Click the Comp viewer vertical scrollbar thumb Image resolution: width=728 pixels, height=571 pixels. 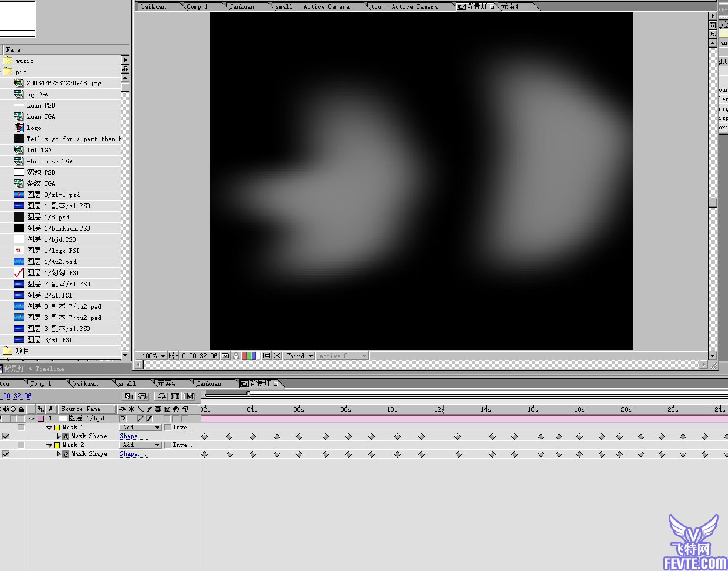coord(713,203)
